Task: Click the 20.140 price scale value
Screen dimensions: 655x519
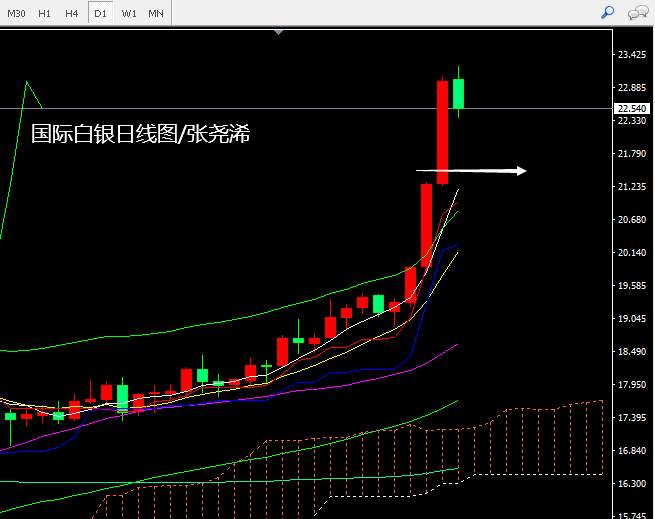Action: pos(632,253)
